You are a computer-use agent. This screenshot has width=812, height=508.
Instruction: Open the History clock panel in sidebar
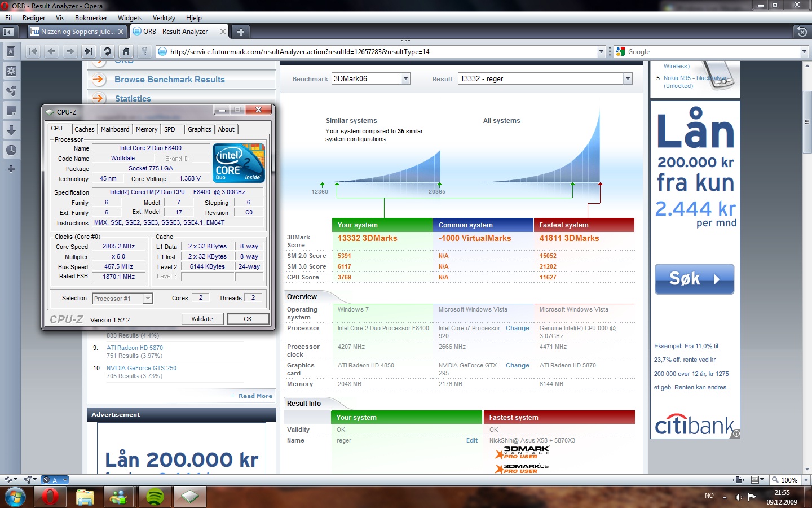pos(11,150)
